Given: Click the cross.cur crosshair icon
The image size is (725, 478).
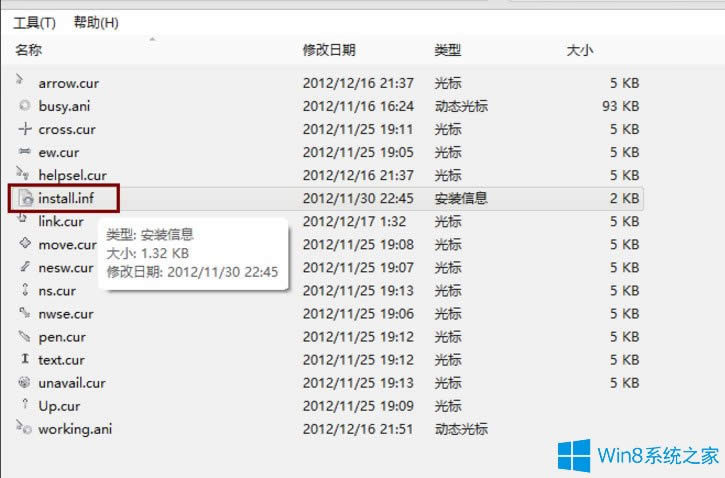Looking at the screenshot, I should (x=24, y=129).
